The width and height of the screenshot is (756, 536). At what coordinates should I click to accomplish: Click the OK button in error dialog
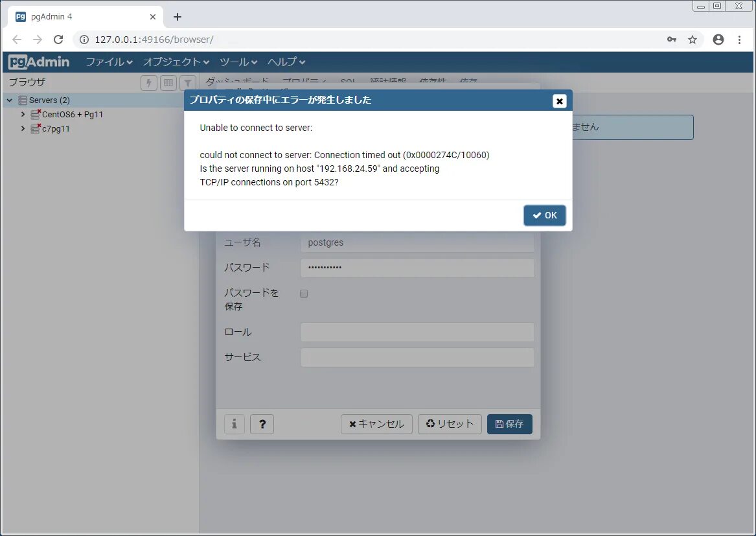click(x=544, y=215)
